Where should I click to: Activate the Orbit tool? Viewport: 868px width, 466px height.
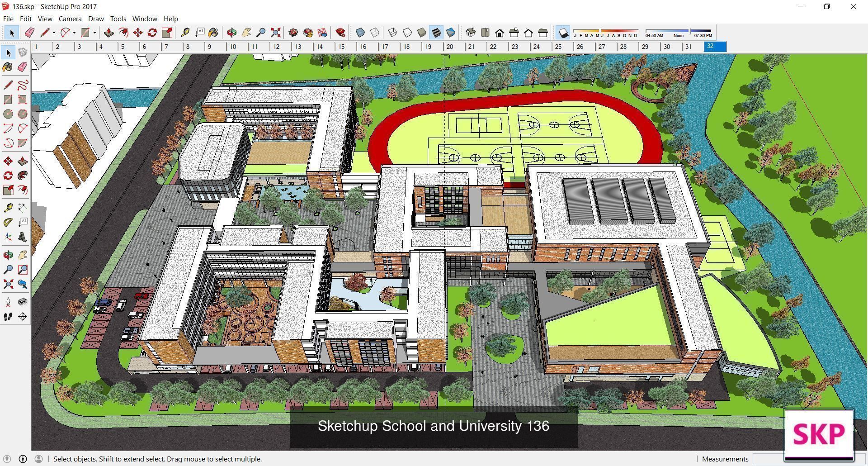point(232,33)
